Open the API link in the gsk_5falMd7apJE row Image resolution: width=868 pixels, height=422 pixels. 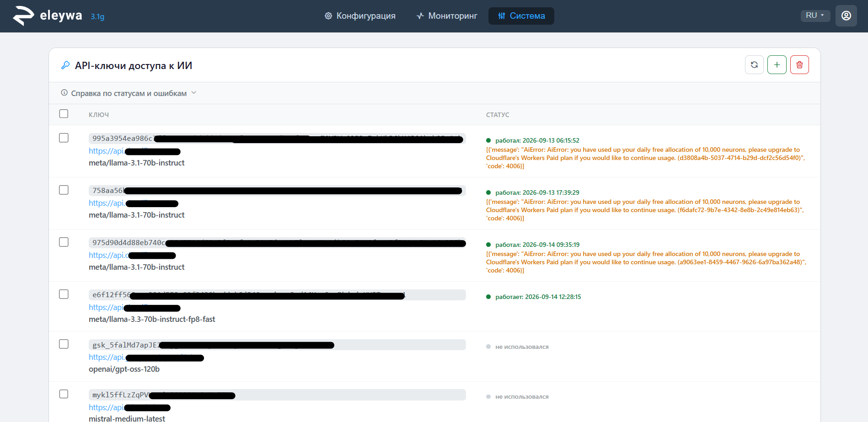click(146, 358)
